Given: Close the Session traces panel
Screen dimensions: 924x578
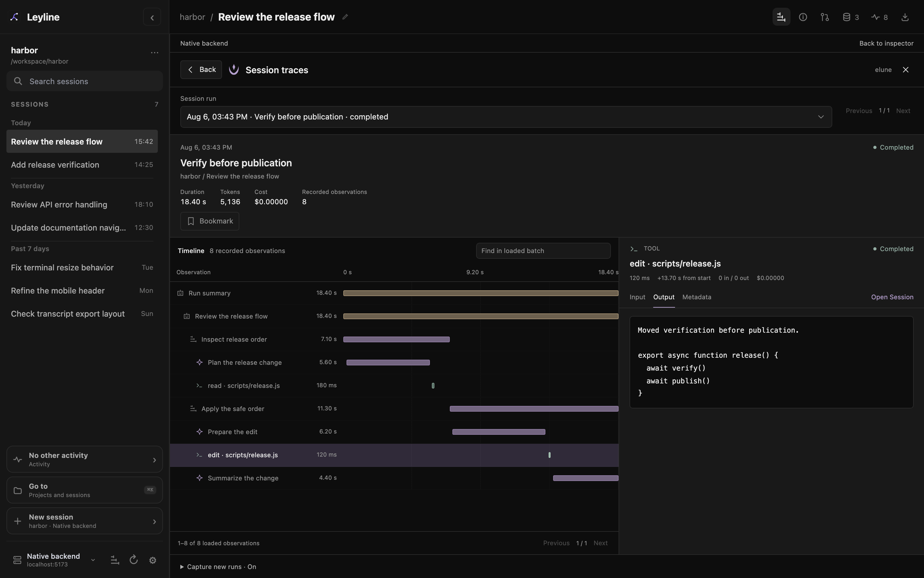Looking at the screenshot, I should [906, 70].
